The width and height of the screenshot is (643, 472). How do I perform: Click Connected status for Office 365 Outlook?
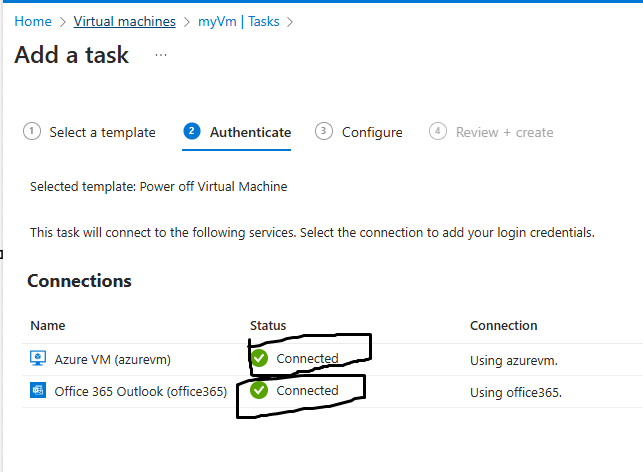(x=307, y=390)
